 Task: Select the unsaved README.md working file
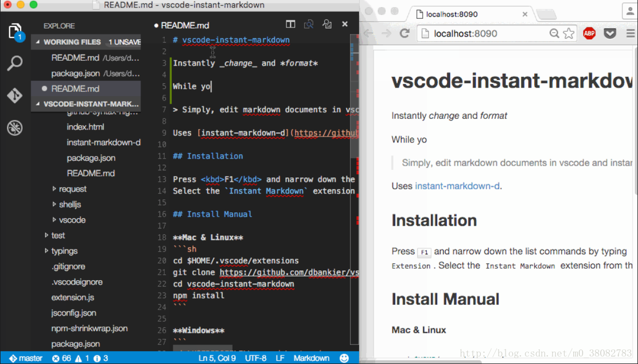(x=86, y=89)
